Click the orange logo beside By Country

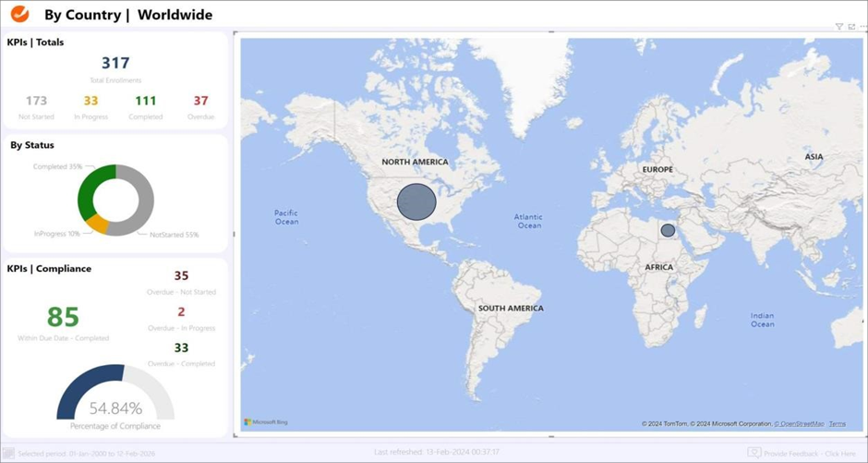[19, 14]
